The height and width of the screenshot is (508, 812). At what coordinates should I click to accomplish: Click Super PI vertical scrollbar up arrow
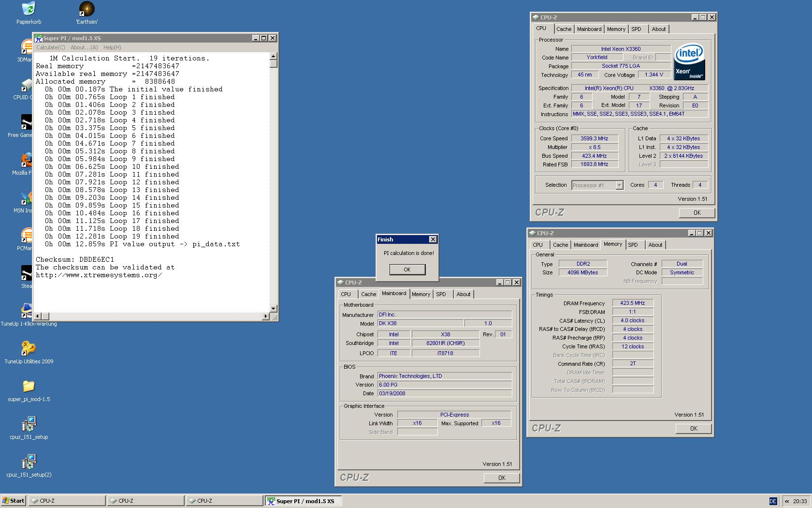[x=274, y=56]
